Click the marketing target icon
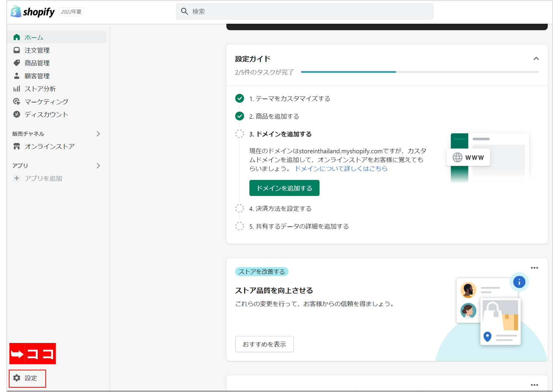 (x=16, y=101)
